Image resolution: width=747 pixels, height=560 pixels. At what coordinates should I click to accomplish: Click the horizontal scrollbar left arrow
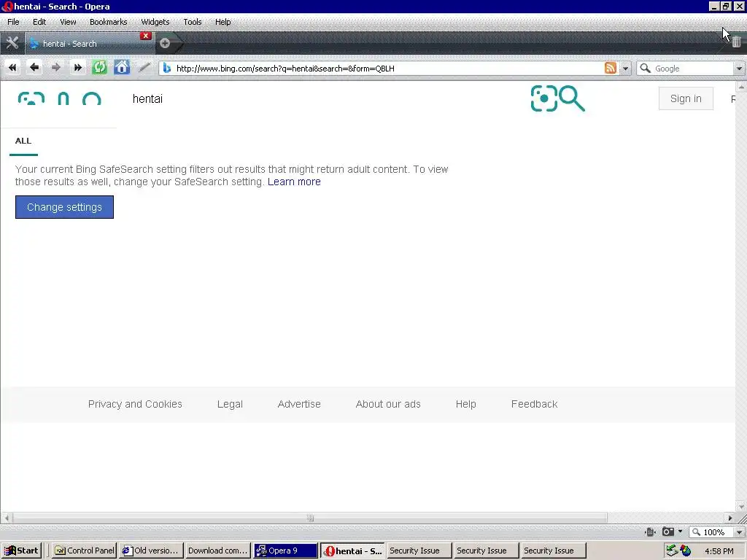[6, 518]
